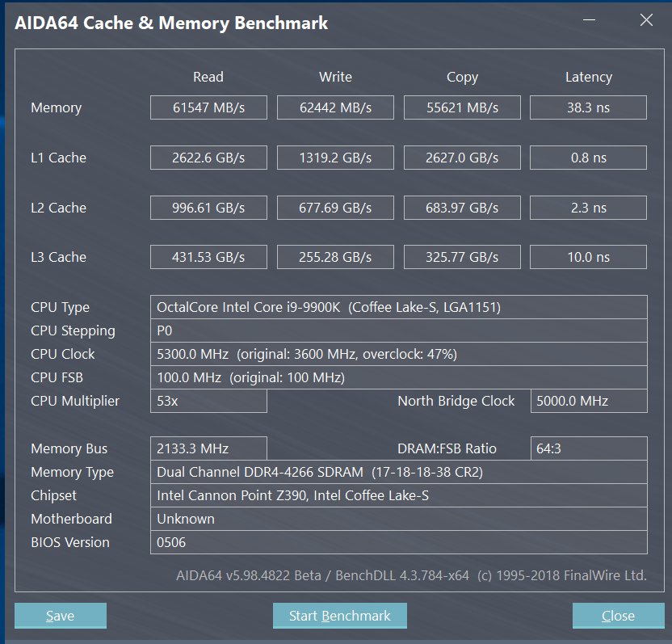This screenshot has height=644, width=672.
Task: Select L1 Cache Read 2622.6 GB/s
Action: coord(208,158)
